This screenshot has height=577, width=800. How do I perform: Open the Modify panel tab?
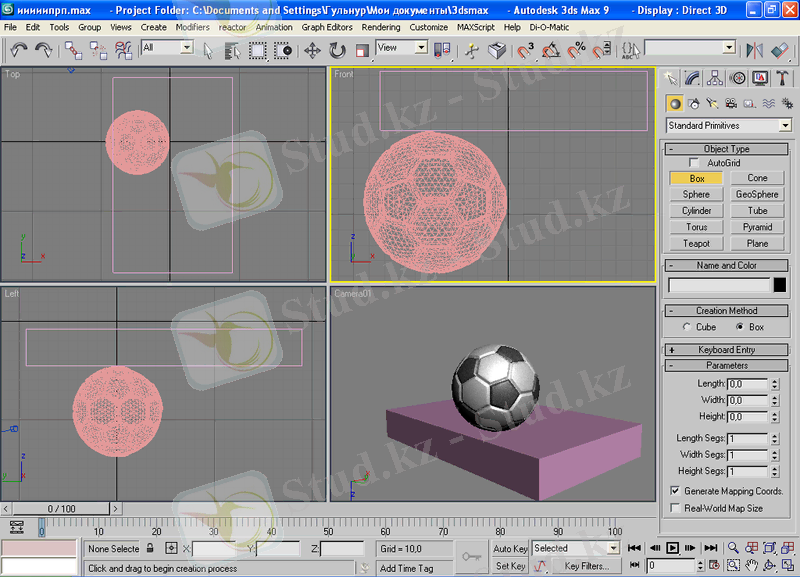tap(694, 78)
